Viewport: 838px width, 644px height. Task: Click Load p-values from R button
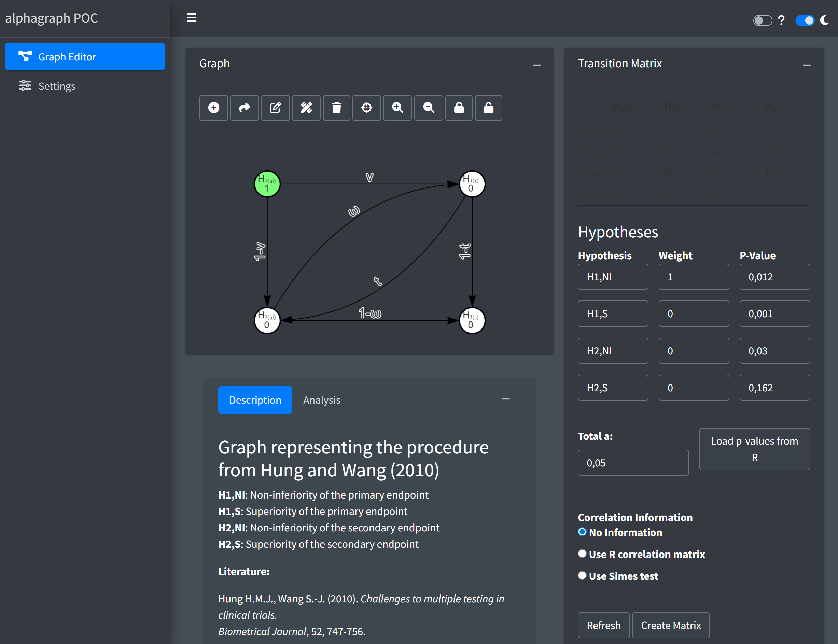[x=754, y=449]
